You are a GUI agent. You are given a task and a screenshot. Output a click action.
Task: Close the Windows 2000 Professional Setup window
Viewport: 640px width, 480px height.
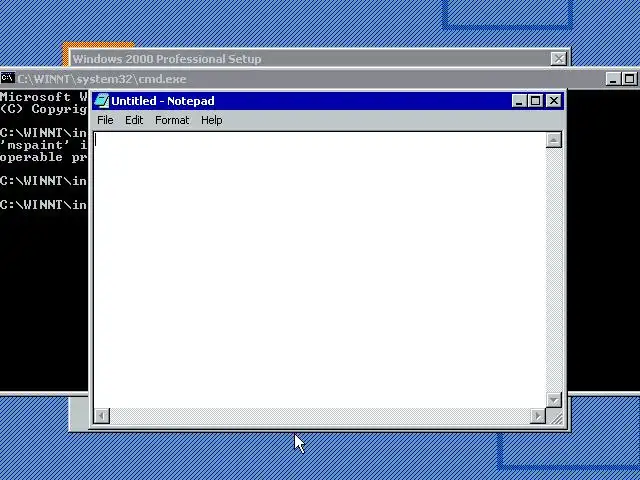click(x=558, y=59)
